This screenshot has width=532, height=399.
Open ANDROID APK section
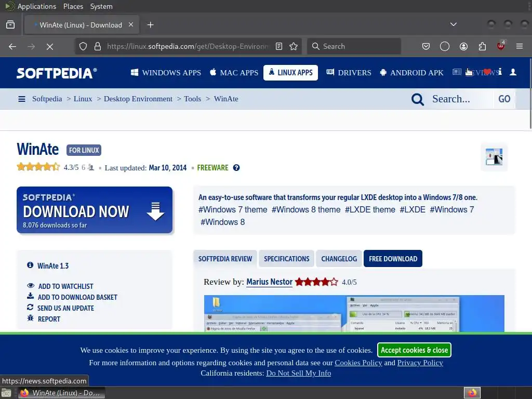click(411, 73)
